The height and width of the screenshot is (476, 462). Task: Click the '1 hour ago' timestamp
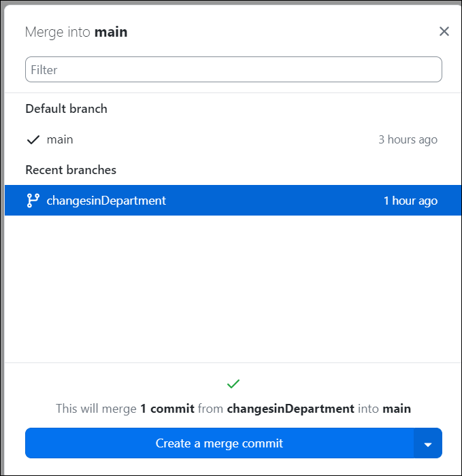410,201
